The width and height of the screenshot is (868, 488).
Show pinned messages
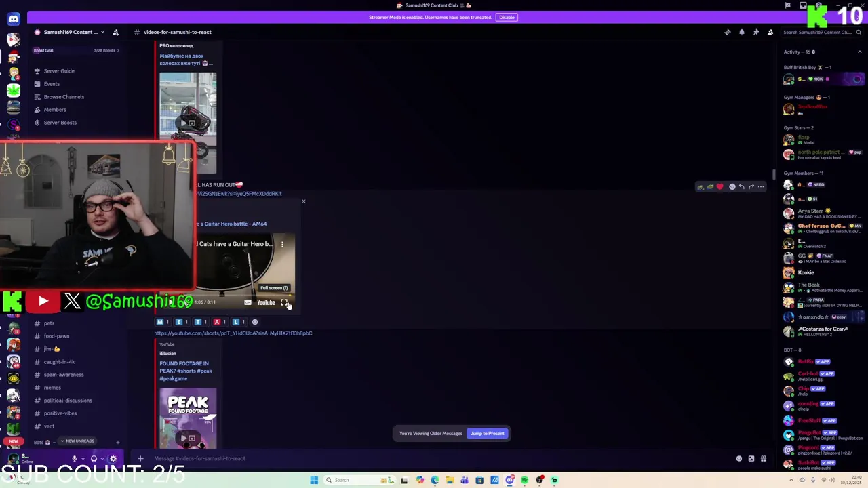click(x=756, y=32)
